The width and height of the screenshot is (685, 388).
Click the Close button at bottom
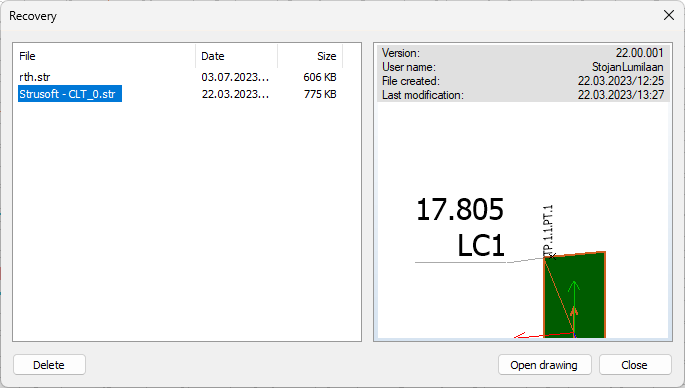coord(635,365)
